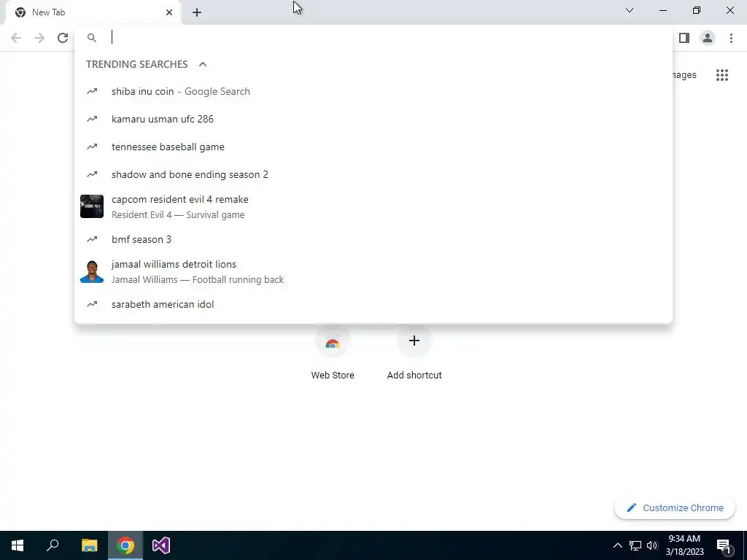Click the search magnifier icon in address bar

[91, 38]
